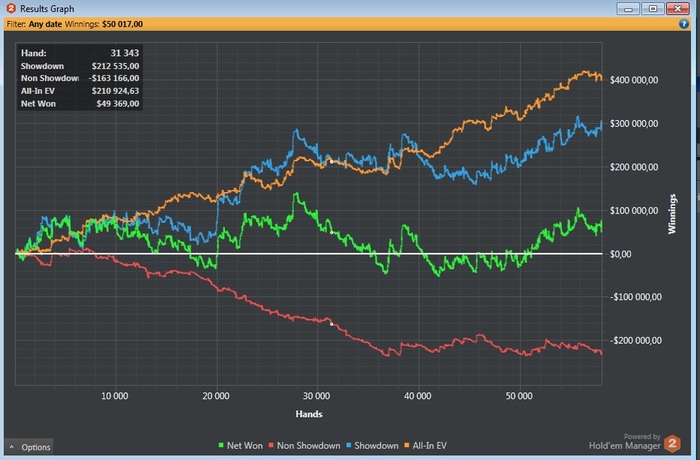Toggle the Net Won legend entry
The height and width of the screenshot is (460, 700).
click(240, 445)
